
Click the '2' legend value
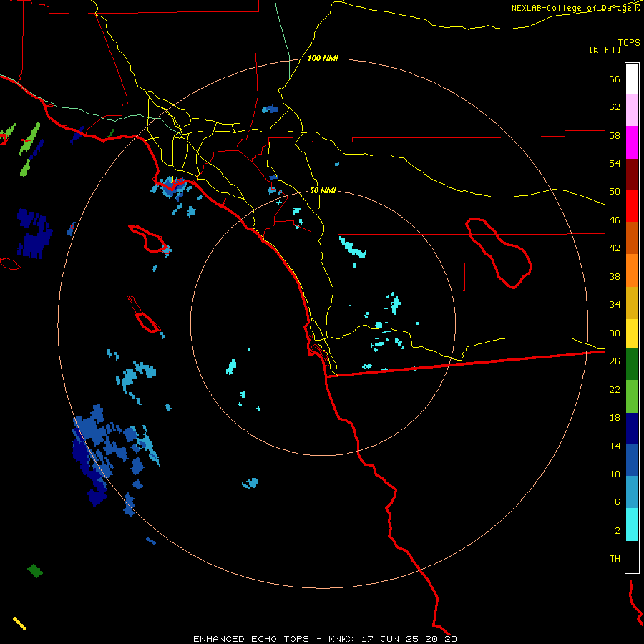point(618,530)
